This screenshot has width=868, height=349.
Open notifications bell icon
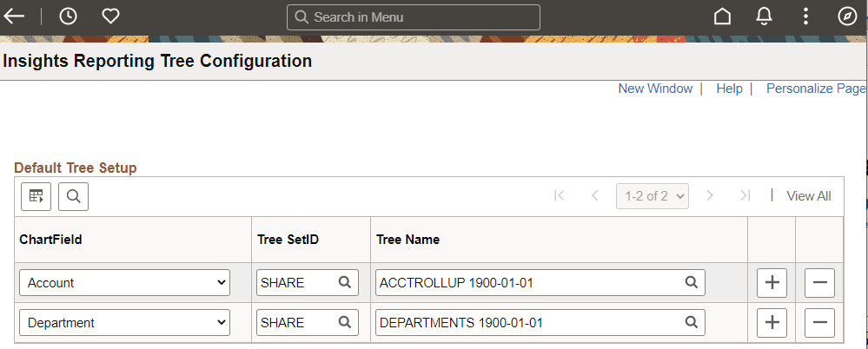pos(764,16)
